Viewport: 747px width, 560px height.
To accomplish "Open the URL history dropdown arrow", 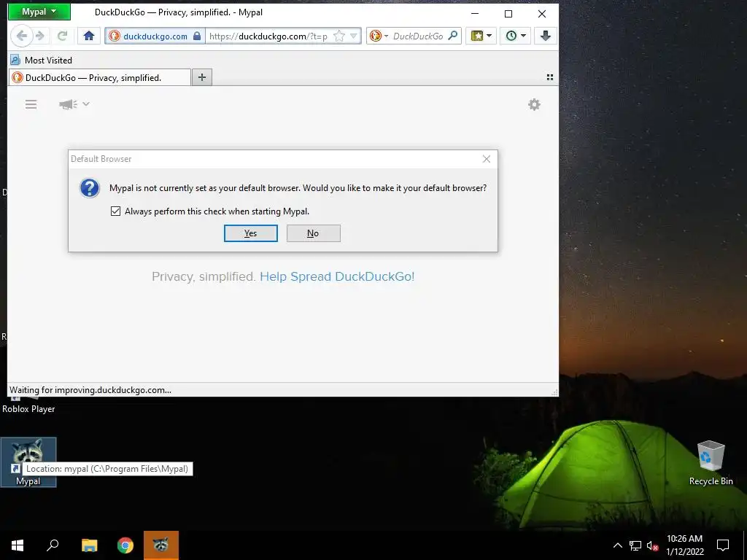I will point(354,36).
